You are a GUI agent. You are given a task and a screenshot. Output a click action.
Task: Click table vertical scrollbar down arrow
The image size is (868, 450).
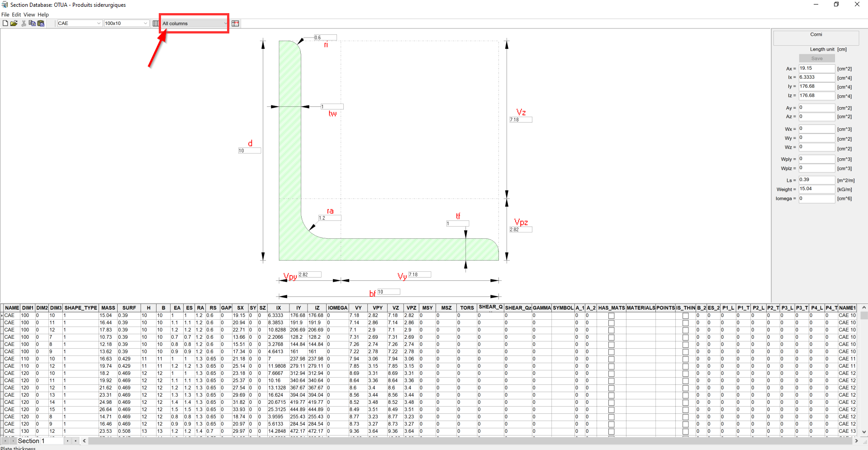click(x=864, y=432)
